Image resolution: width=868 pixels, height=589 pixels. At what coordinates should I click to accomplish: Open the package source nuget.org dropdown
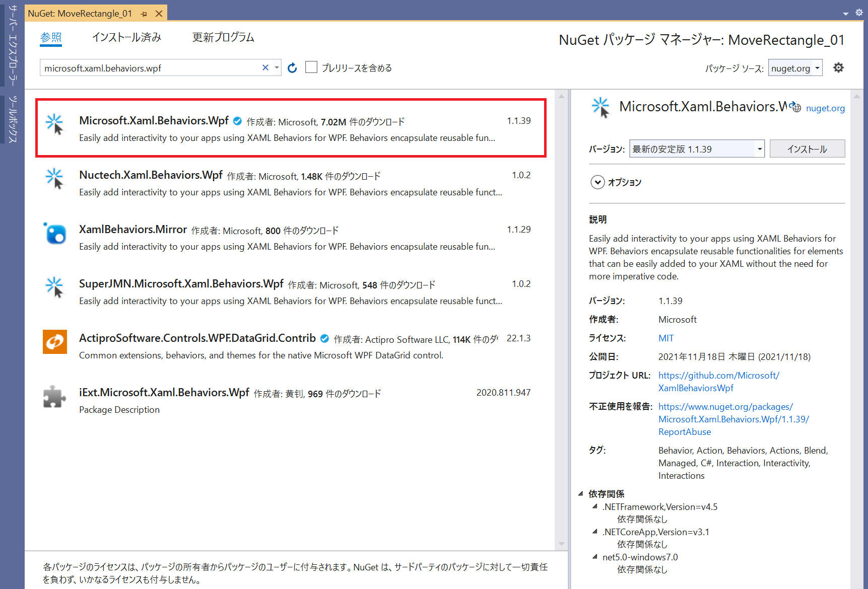(795, 68)
